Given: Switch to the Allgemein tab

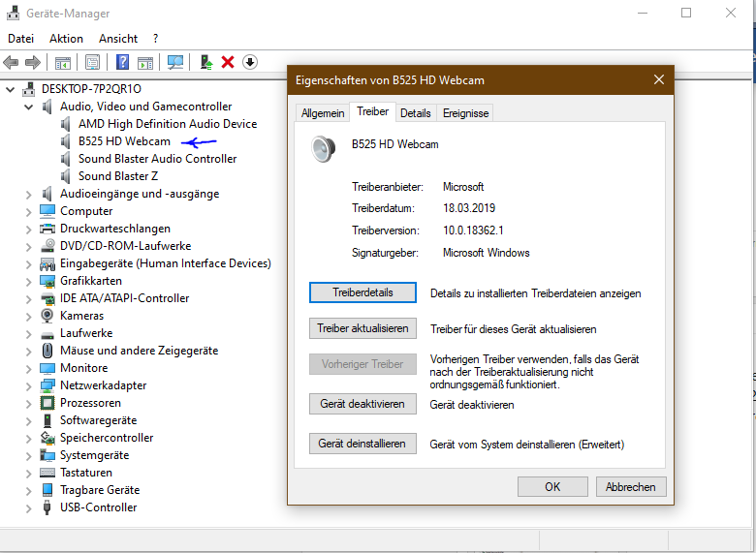Looking at the screenshot, I should point(323,113).
